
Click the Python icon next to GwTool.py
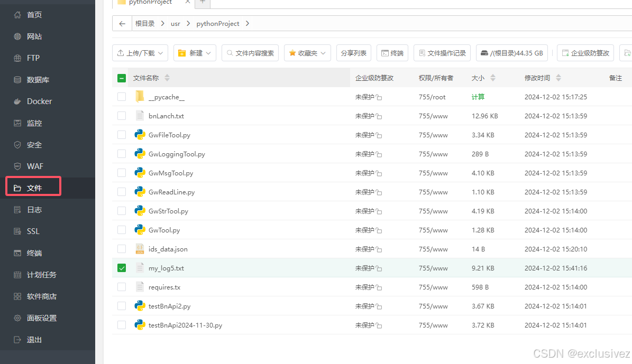(140, 230)
